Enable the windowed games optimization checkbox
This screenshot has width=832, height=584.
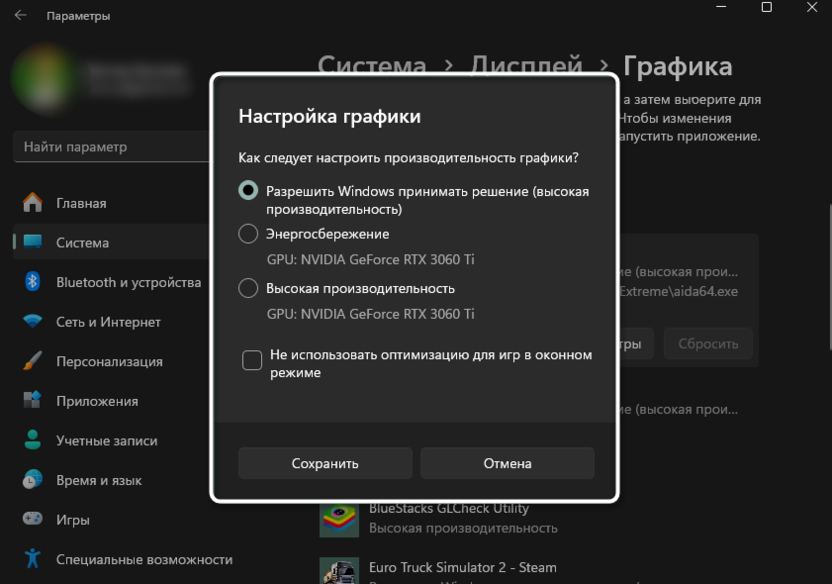[252, 360]
